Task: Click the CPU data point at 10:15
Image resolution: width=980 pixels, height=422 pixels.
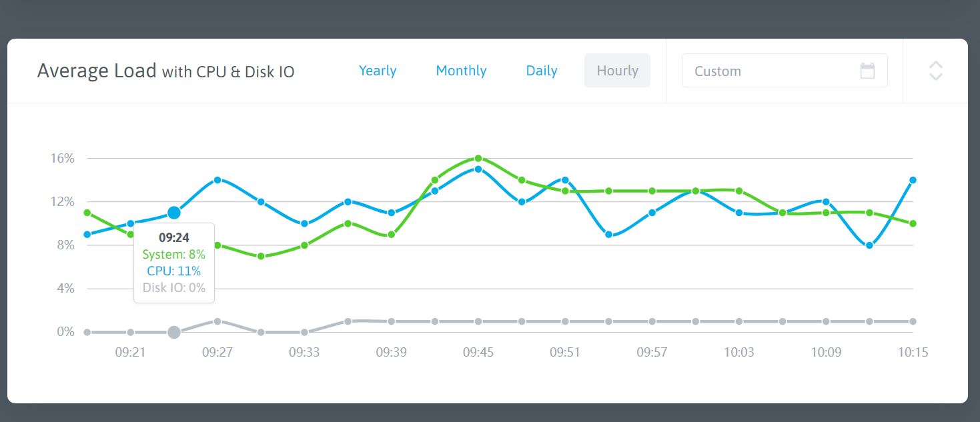Action: pos(913,180)
